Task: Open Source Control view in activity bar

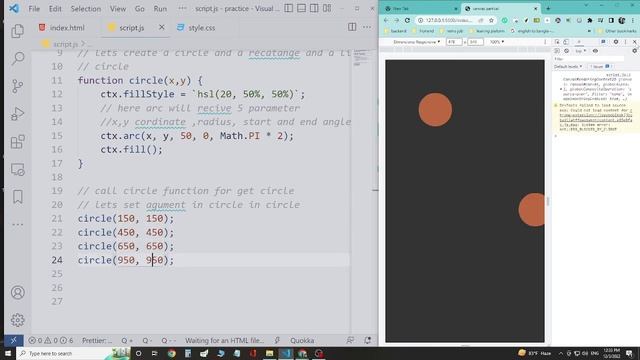Action: point(18,86)
